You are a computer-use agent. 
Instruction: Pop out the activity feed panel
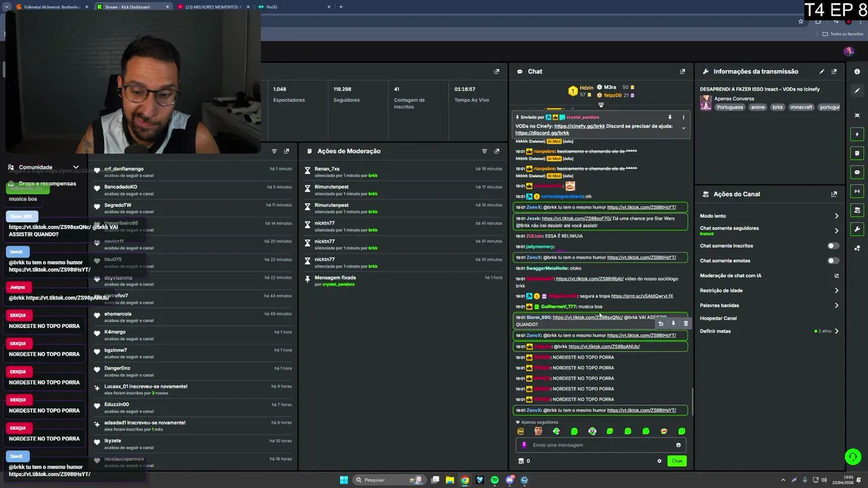click(x=286, y=151)
